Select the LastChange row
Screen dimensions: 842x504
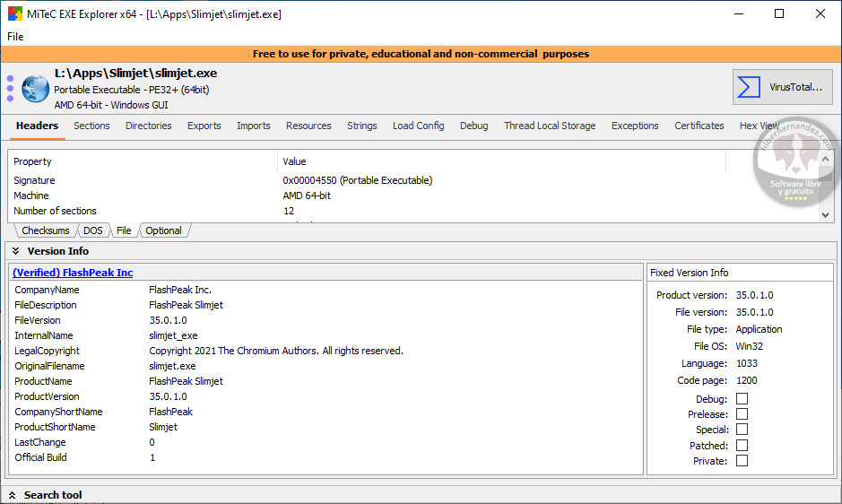click(326, 442)
